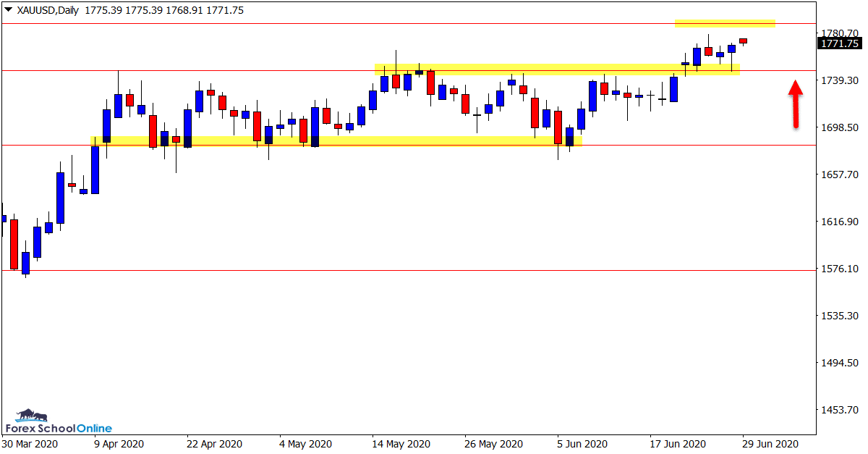Click the 1576.10 price axis label
The width and height of the screenshot is (868, 454).
841,269
